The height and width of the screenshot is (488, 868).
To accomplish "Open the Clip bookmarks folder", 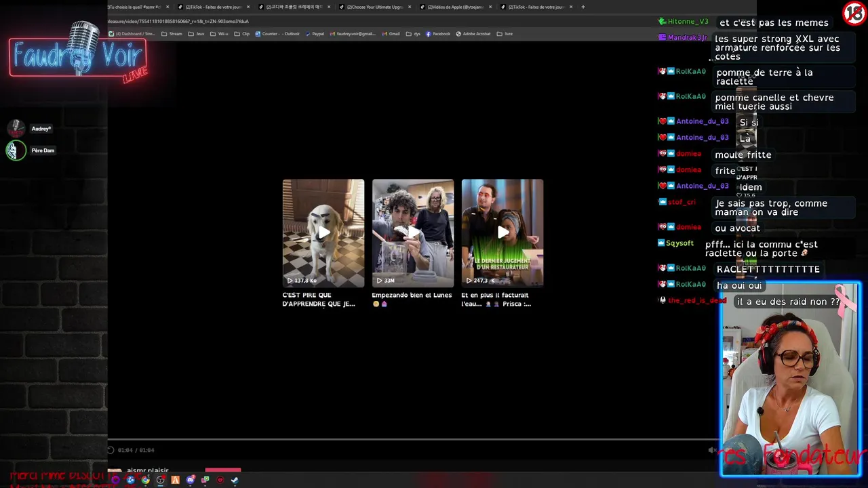I will pyautogui.click(x=242, y=34).
